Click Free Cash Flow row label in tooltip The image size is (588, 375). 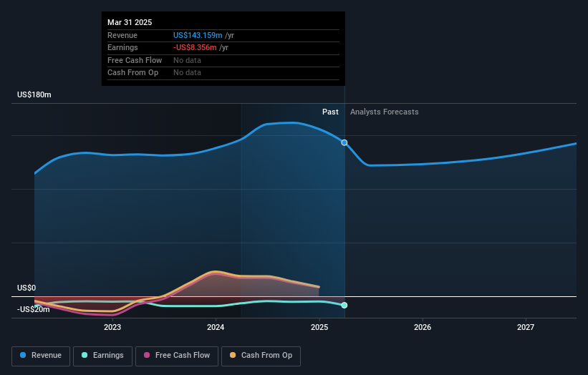click(x=135, y=60)
